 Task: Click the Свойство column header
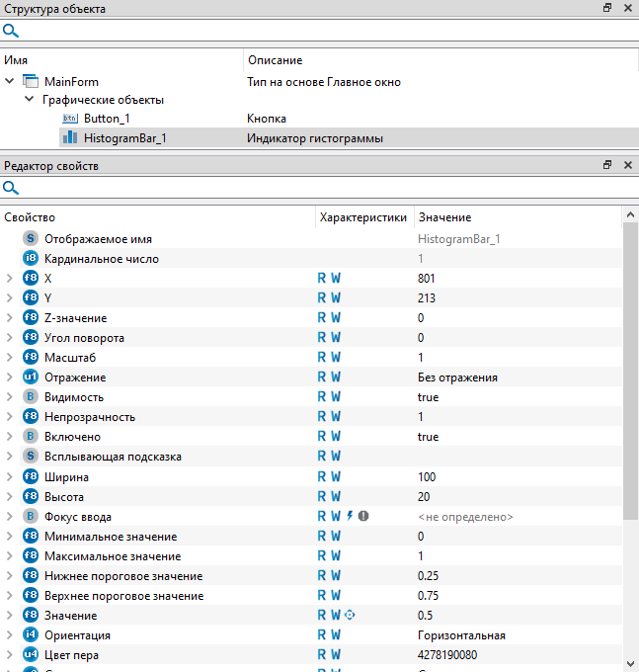(x=30, y=216)
